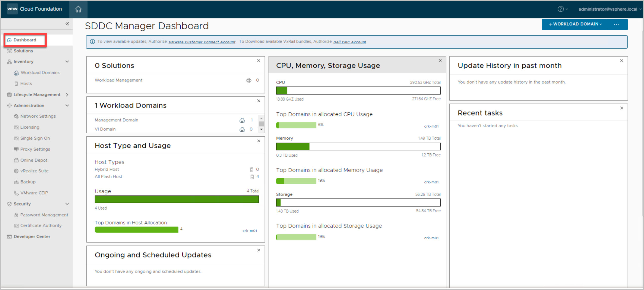Open the help question mark menu

pyautogui.click(x=560, y=9)
